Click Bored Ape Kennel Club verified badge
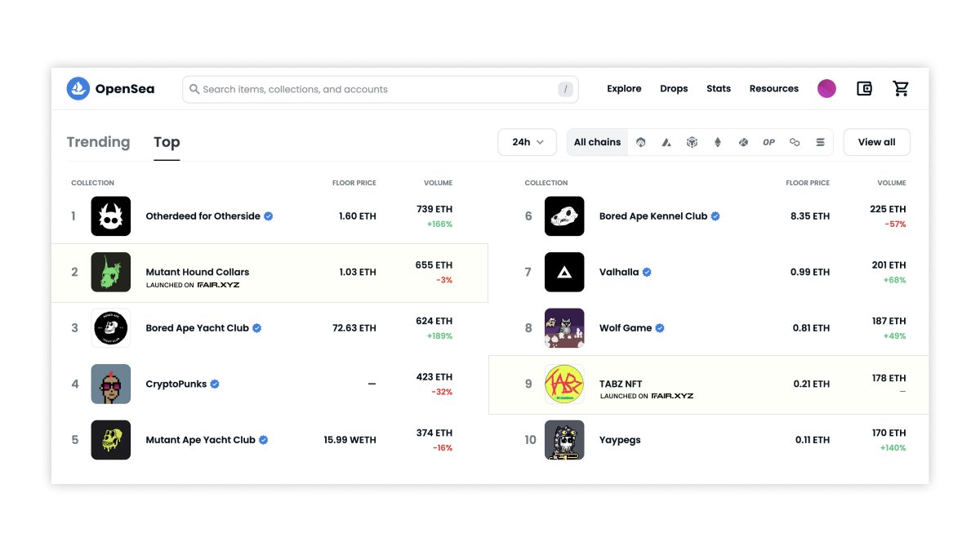980x551 pixels. 715,216
